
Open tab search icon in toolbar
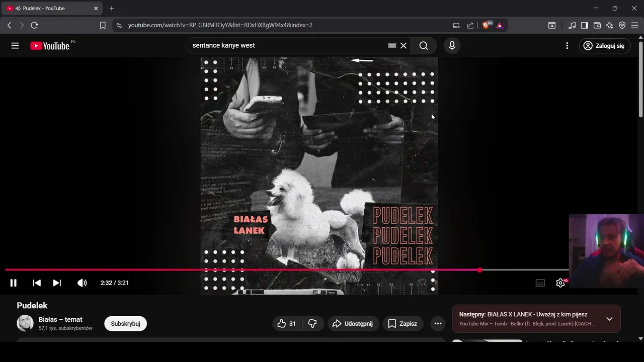552,25
